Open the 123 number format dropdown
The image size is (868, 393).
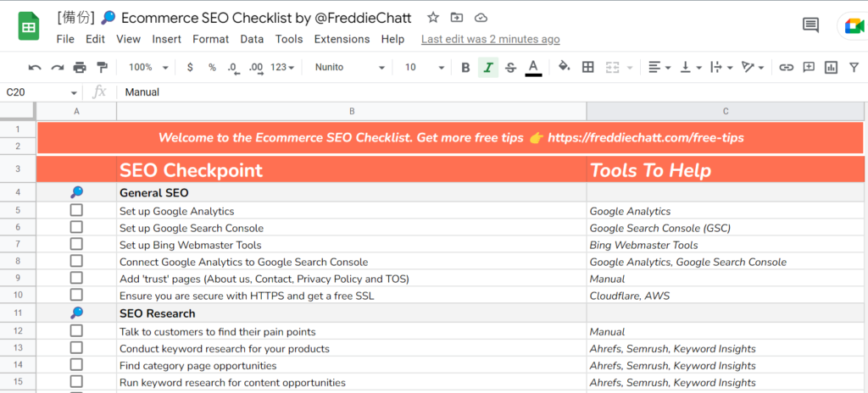point(282,68)
